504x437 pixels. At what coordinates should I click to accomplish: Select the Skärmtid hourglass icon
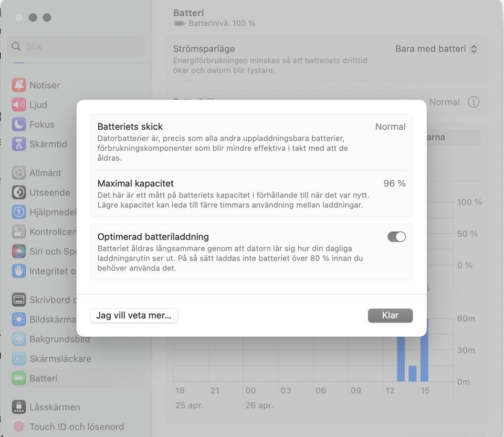pos(19,144)
